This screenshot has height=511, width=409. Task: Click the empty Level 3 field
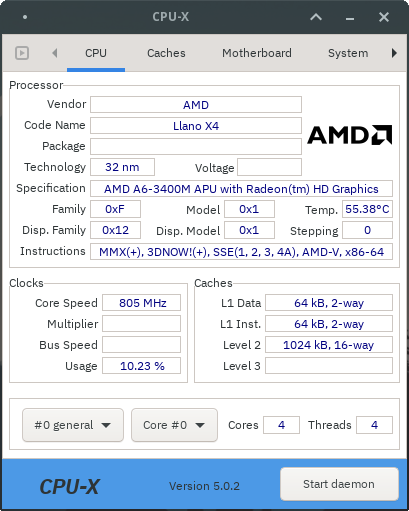point(329,366)
